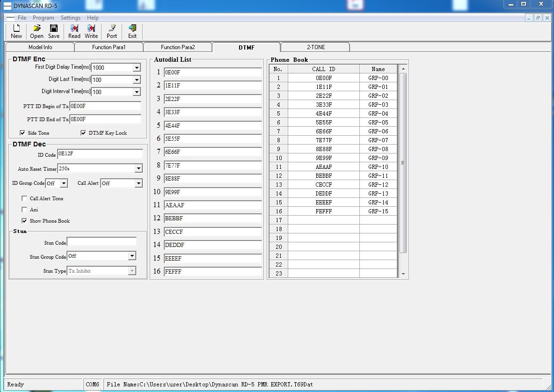Expand the Stun Group Code dropdown
The height and width of the screenshot is (392, 554).
pos(132,256)
